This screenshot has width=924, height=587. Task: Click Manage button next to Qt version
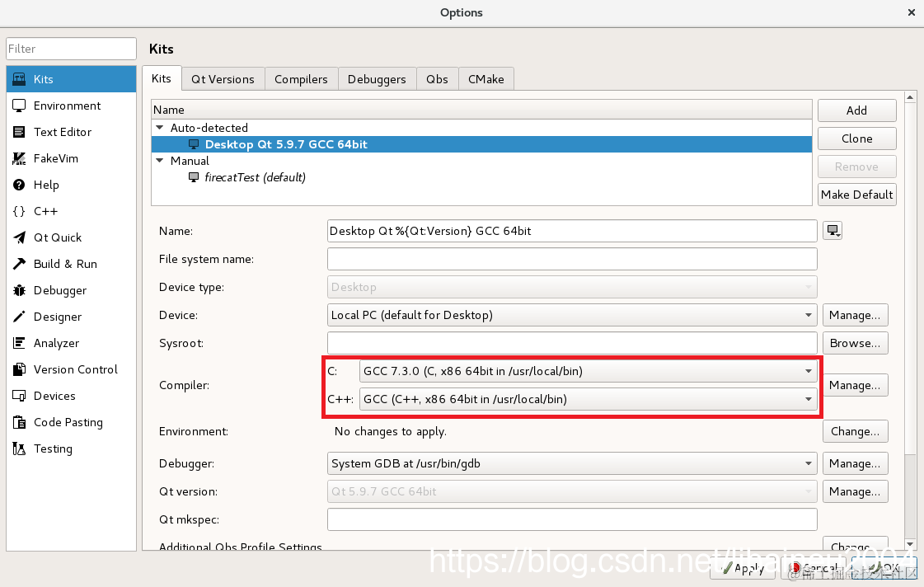[855, 491]
